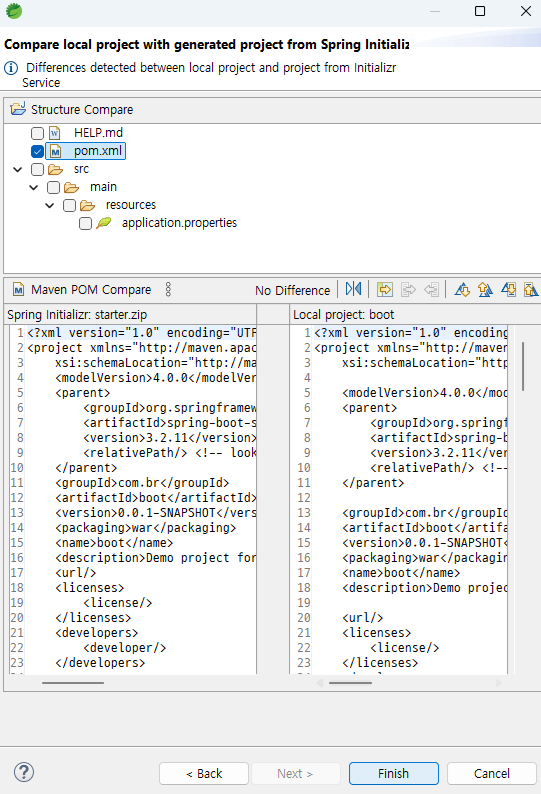Image resolution: width=541 pixels, height=794 pixels.
Task: Select the application.properties tree entry
Action: [x=179, y=223]
